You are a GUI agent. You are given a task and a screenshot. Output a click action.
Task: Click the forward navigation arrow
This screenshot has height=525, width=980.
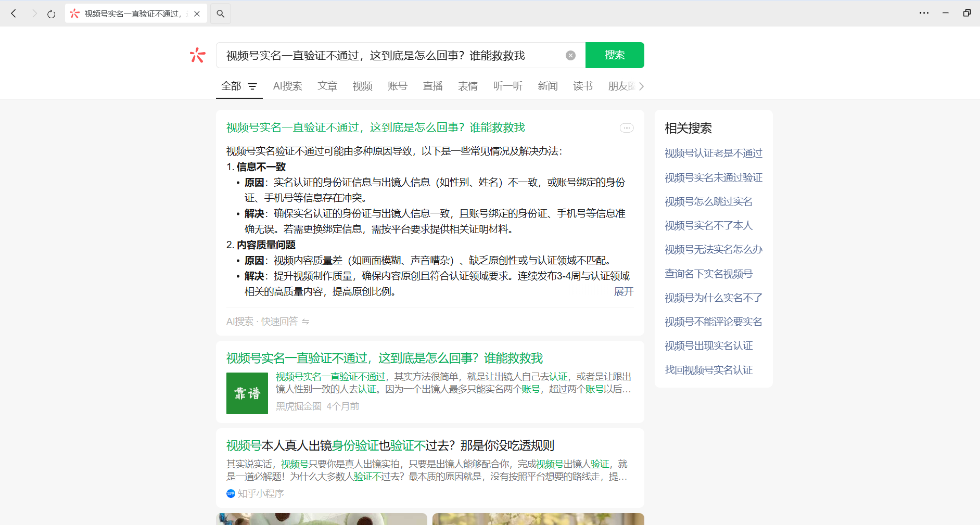(x=34, y=14)
